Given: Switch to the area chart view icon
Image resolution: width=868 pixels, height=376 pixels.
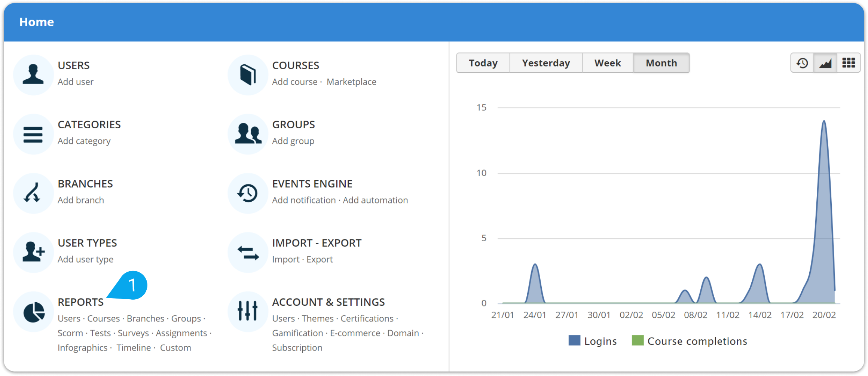Looking at the screenshot, I should tap(825, 63).
